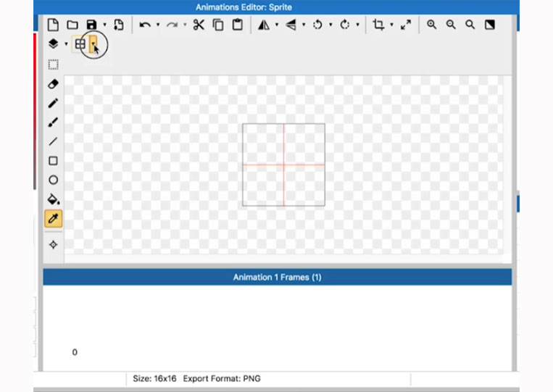
Task: Reset zoom with plain magnifier icon
Action: 470,25
